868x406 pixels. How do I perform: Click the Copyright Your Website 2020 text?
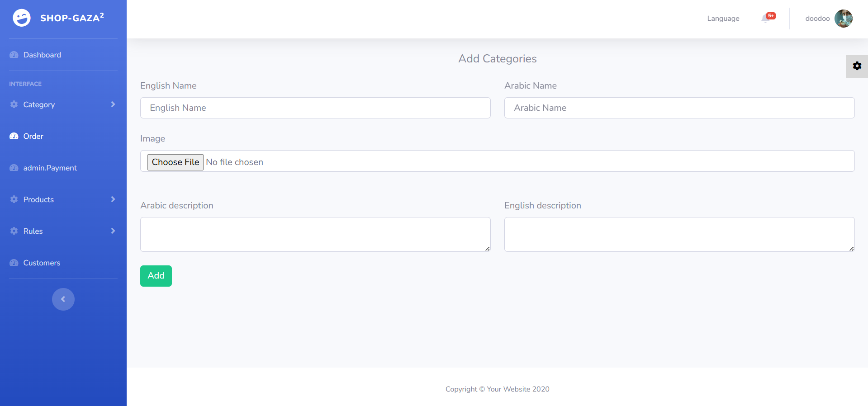[x=498, y=389]
